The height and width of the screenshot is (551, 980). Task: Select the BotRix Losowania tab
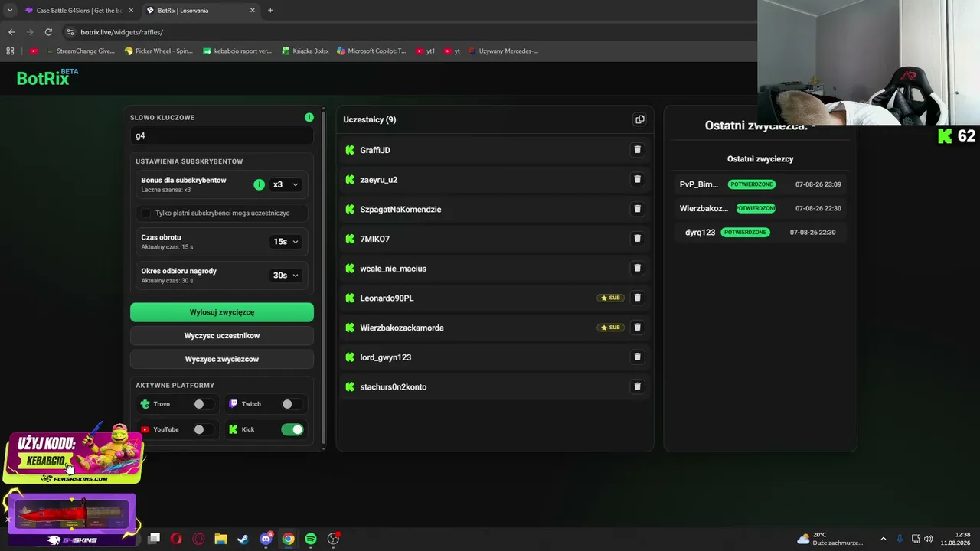click(201, 11)
